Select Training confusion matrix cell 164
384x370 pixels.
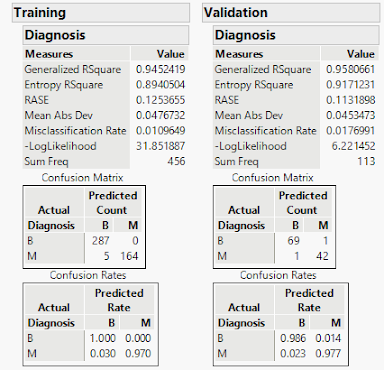[129, 256]
